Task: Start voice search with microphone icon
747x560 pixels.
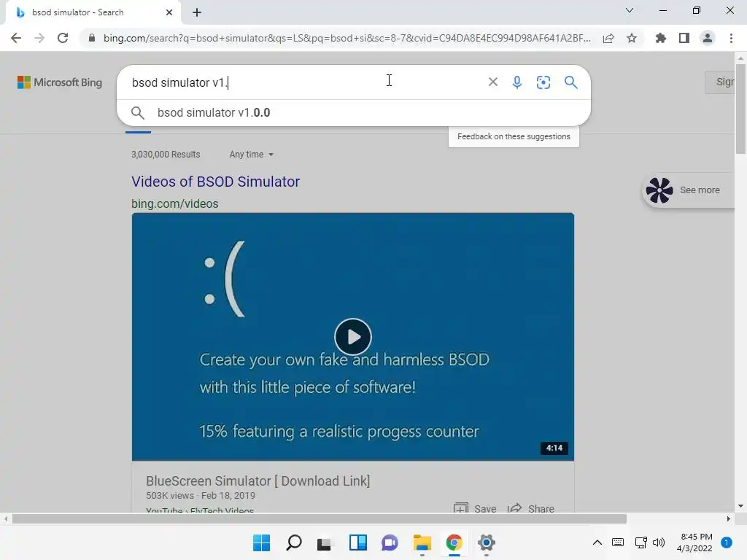Action: click(x=517, y=82)
